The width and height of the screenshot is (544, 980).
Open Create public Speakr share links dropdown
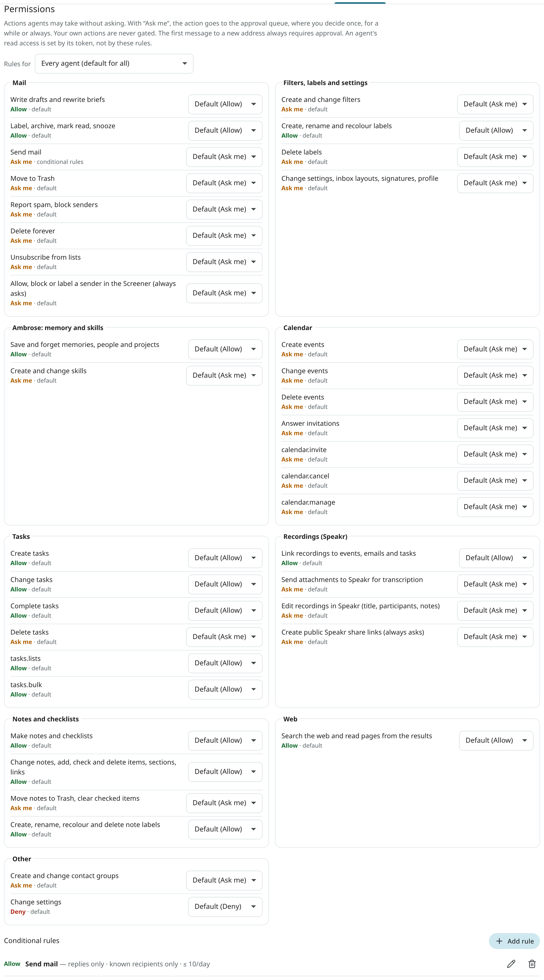(x=495, y=637)
